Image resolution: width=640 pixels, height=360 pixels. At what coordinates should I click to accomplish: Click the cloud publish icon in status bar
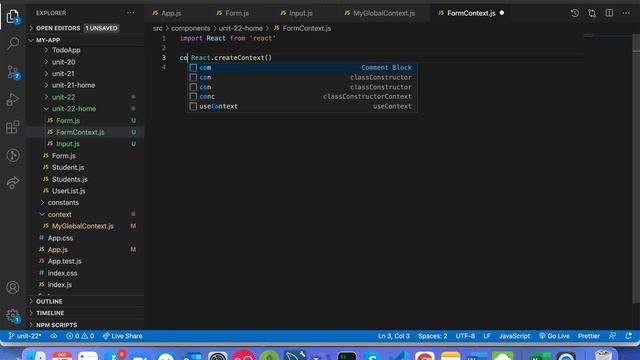(54, 336)
